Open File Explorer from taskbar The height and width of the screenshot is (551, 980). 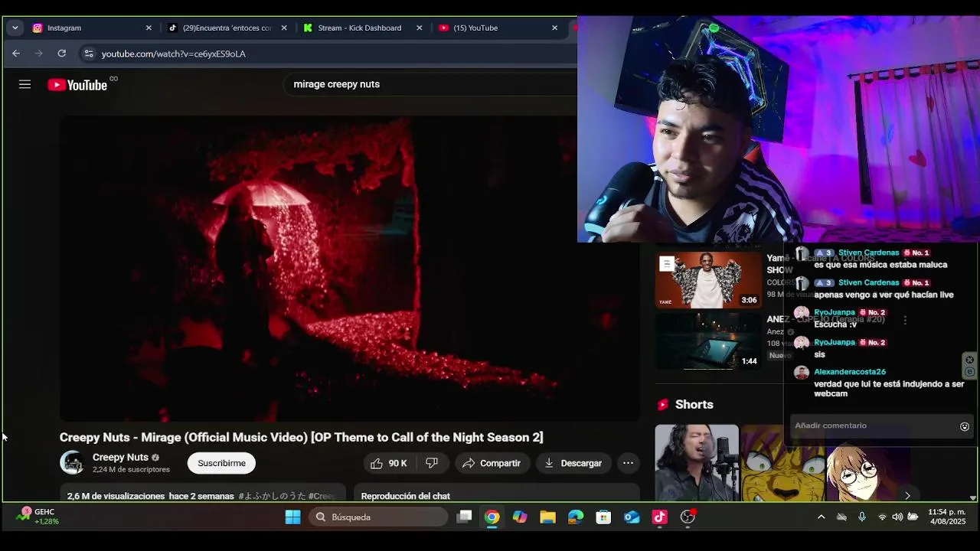tap(547, 517)
